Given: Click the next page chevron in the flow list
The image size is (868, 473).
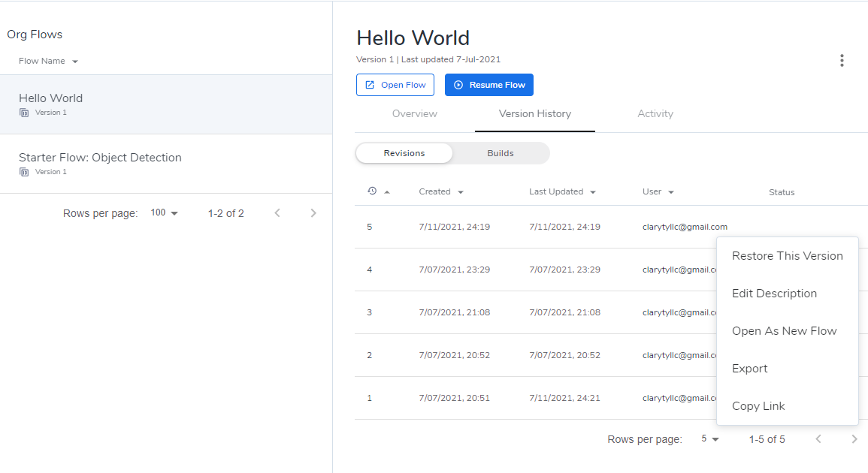Looking at the screenshot, I should pyautogui.click(x=313, y=212).
